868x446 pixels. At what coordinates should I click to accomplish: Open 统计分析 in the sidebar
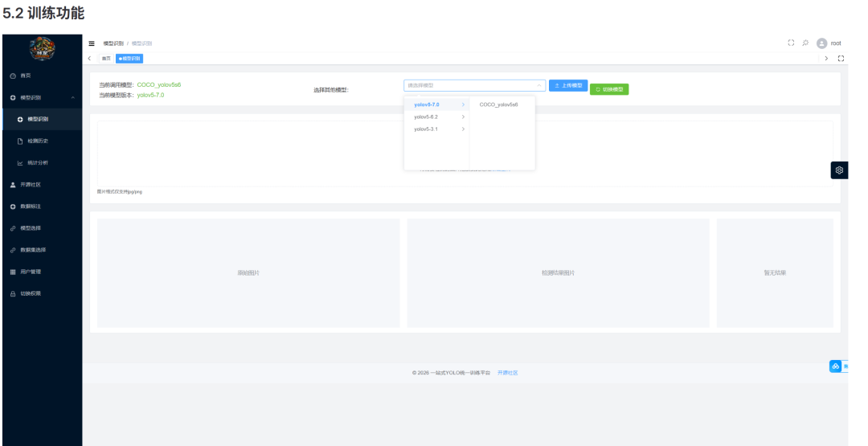point(42,162)
